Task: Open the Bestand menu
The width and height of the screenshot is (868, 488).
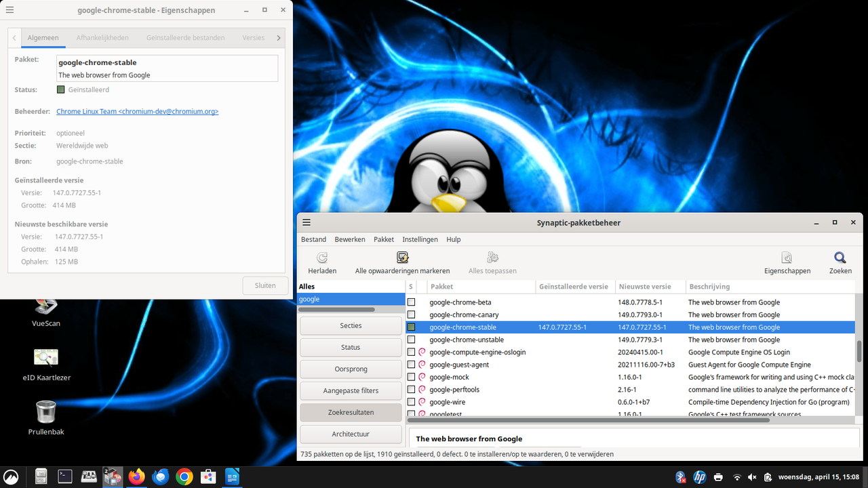Action: [x=313, y=239]
